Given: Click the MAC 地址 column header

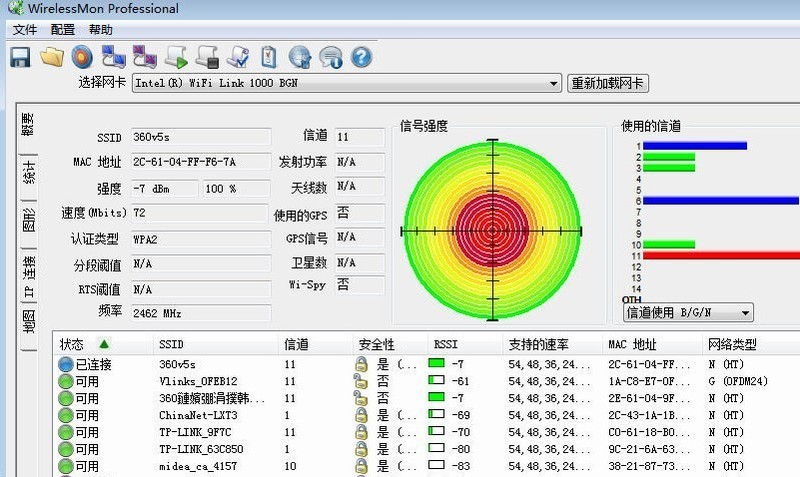Looking at the screenshot, I should click(653, 344).
